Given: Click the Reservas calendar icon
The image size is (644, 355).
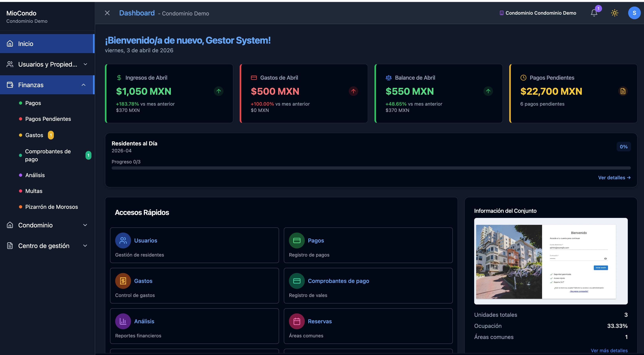Looking at the screenshot, I should coord(296,321).
